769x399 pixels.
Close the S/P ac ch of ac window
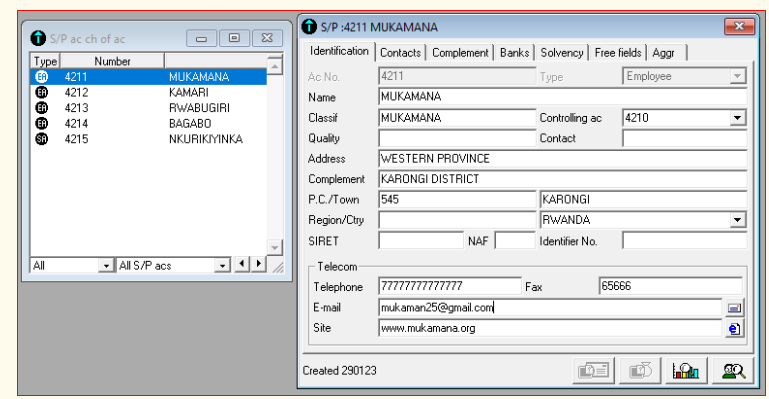267,38
